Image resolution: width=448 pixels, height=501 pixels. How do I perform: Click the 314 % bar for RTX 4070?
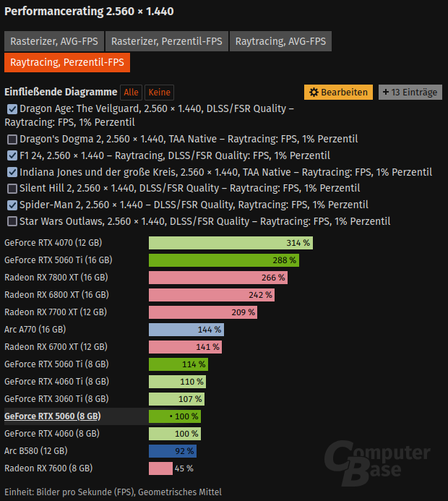231,243
